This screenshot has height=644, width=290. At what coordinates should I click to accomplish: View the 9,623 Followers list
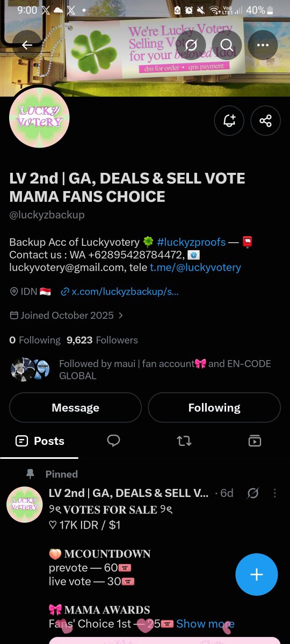pos(102,340)
